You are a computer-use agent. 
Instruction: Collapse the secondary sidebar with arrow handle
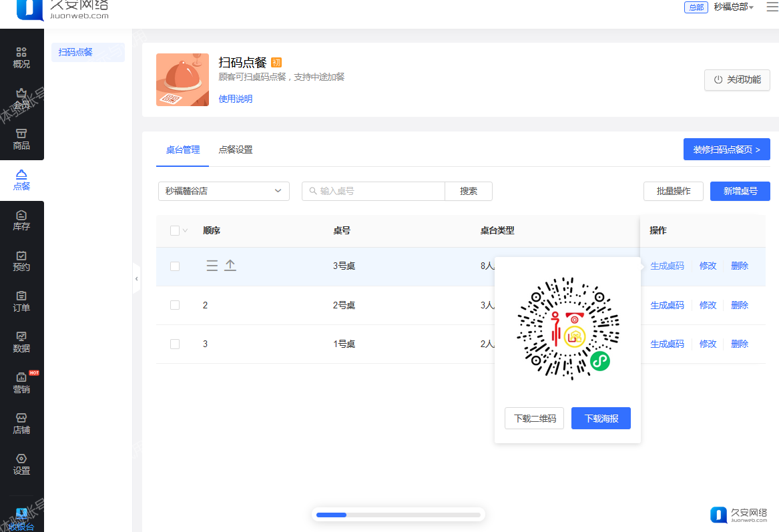(x=136, y=278)
